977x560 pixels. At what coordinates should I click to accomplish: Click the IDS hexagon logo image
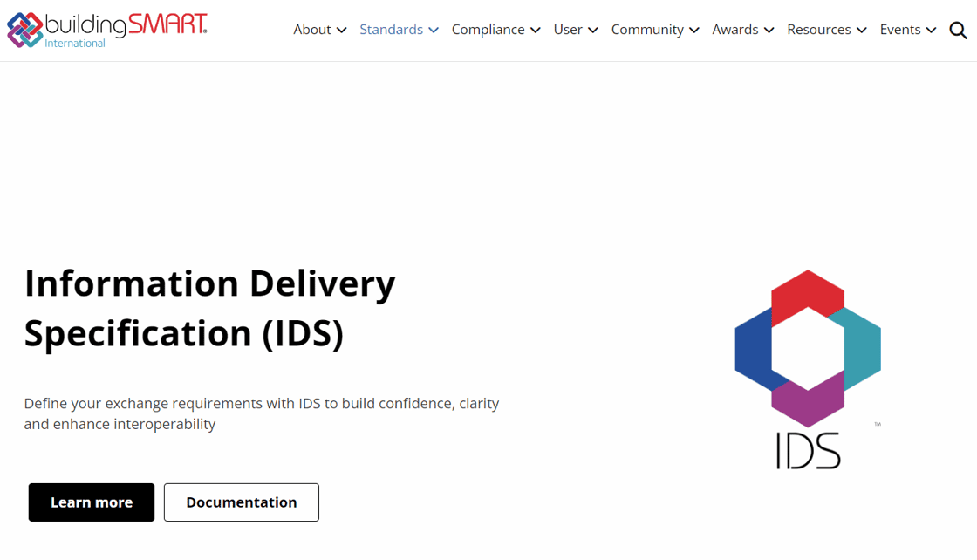point(808,369)
